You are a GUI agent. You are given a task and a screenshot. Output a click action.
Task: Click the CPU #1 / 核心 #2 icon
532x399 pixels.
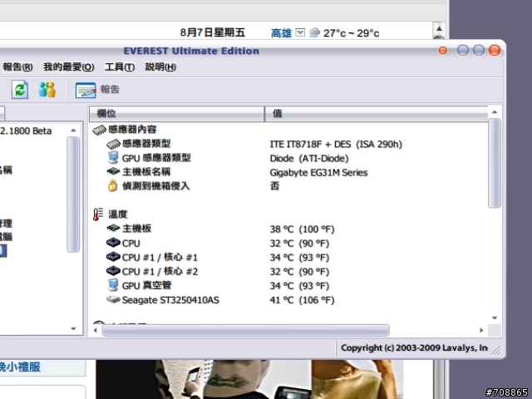coord(113,271)
